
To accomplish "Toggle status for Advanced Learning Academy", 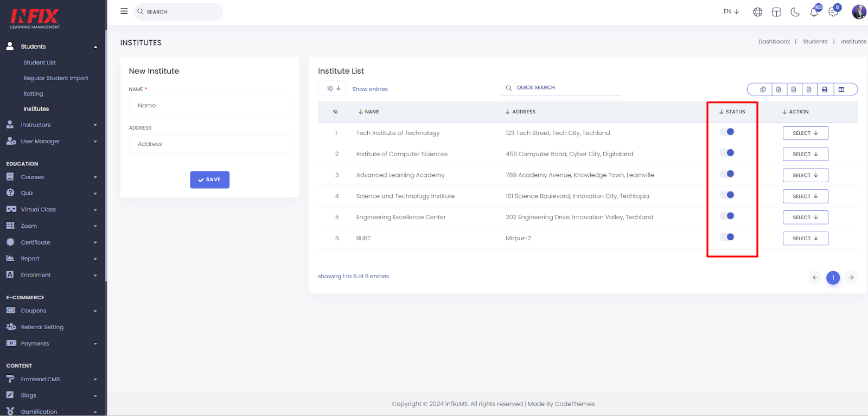I will coord(726,174).
